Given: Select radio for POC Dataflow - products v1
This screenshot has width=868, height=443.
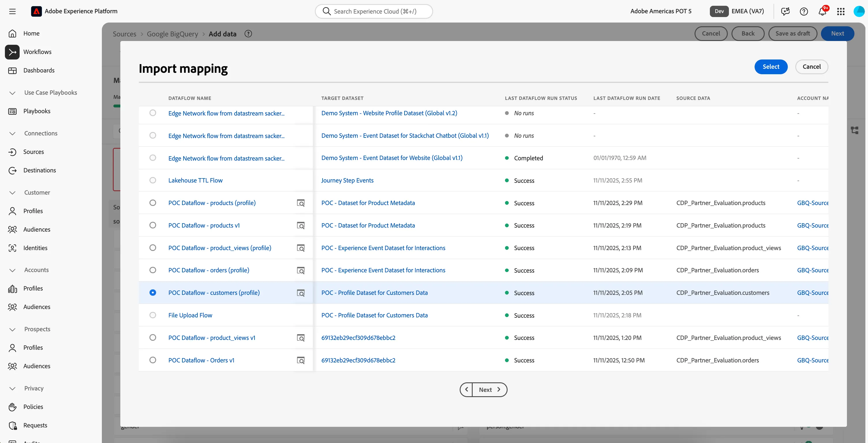Looking at the screenshot, I should tap(153, 225).
